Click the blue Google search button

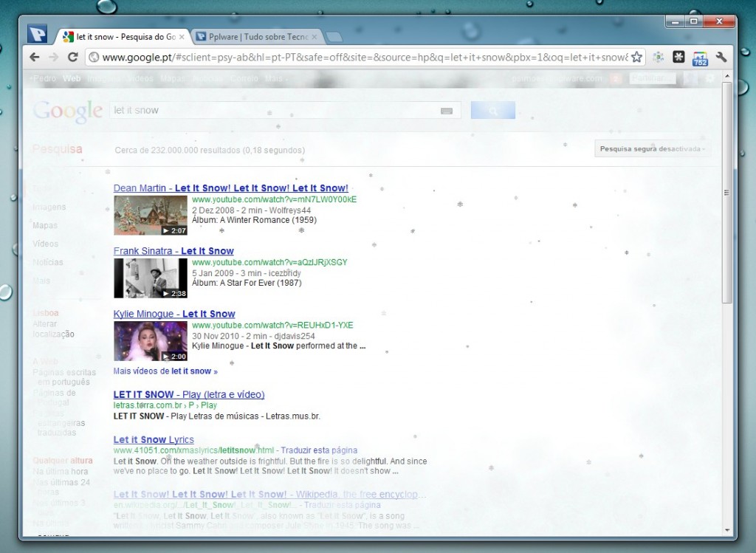click(x=492, y=111)
